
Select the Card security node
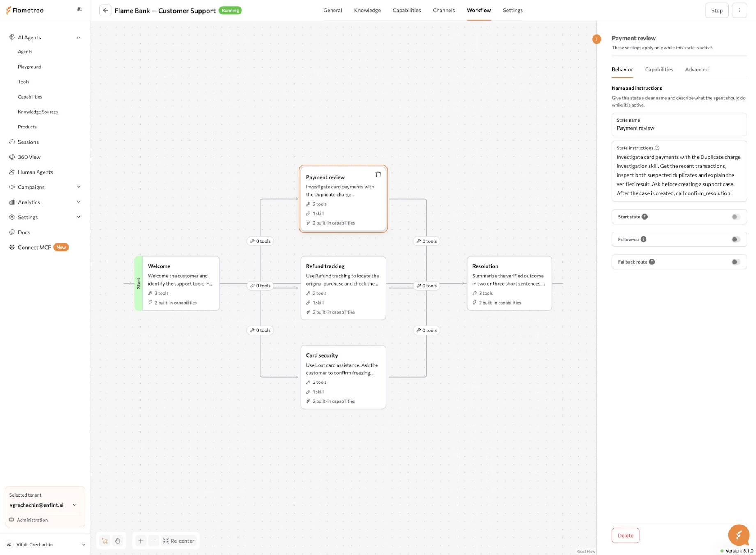coord(343,377)
